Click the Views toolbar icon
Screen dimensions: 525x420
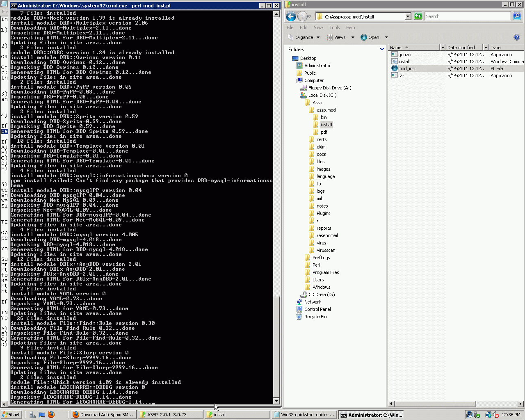coord(330,37)
